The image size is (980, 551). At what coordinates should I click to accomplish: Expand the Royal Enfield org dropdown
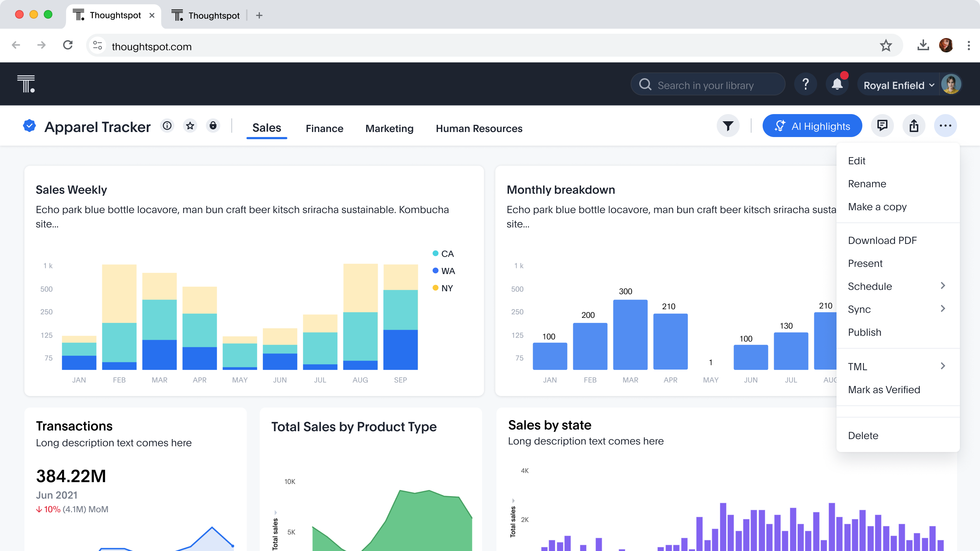[x=899, y=85]
